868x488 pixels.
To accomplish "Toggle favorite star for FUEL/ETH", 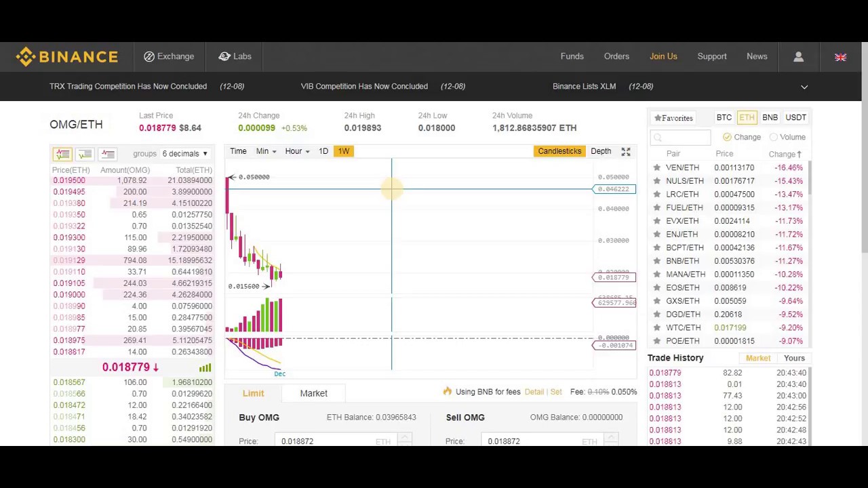I will pos(656,207).
